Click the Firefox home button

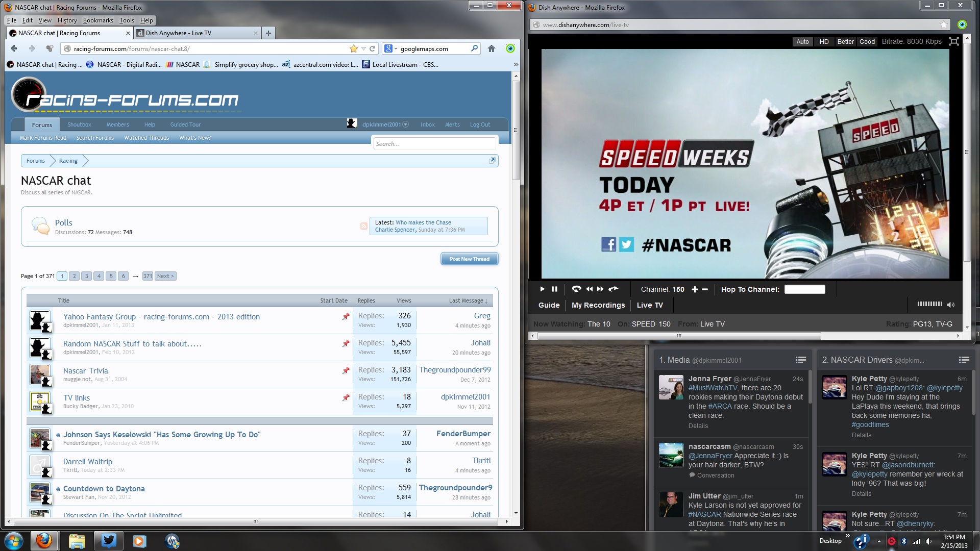click(x=491, y=48)
